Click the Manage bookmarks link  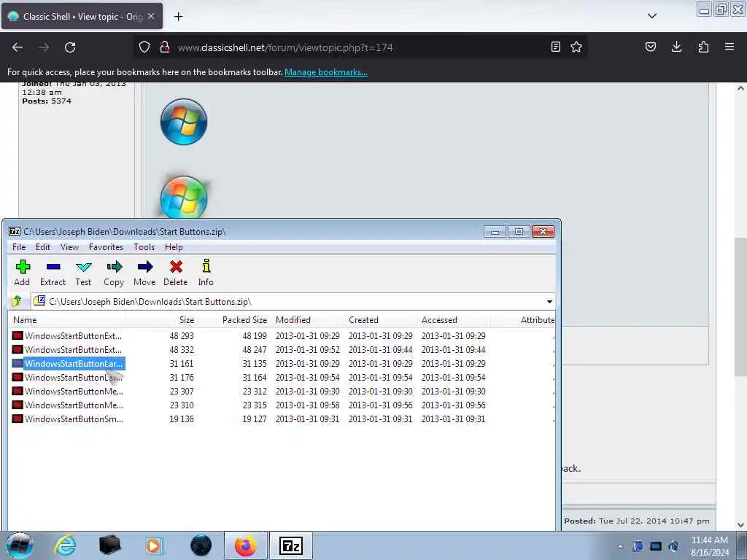coord(326,72)
